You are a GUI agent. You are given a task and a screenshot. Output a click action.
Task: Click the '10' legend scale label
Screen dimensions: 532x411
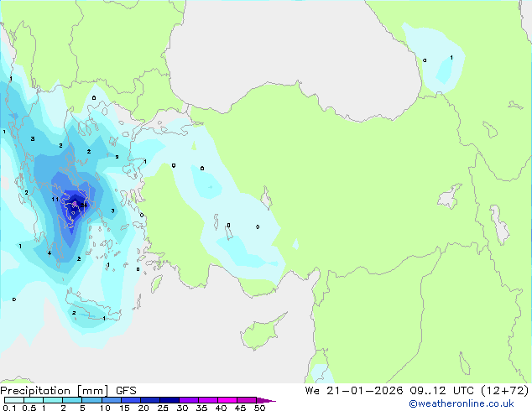[105, 408]
